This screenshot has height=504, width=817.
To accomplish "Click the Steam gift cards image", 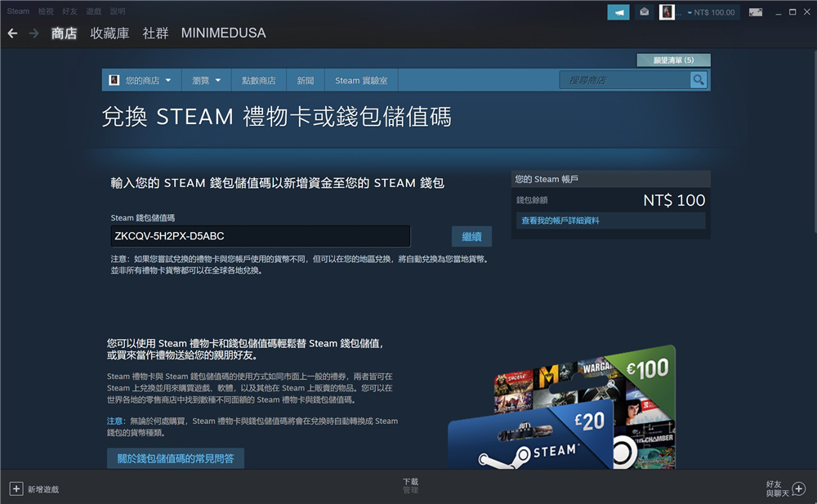I will click(562, 407).
